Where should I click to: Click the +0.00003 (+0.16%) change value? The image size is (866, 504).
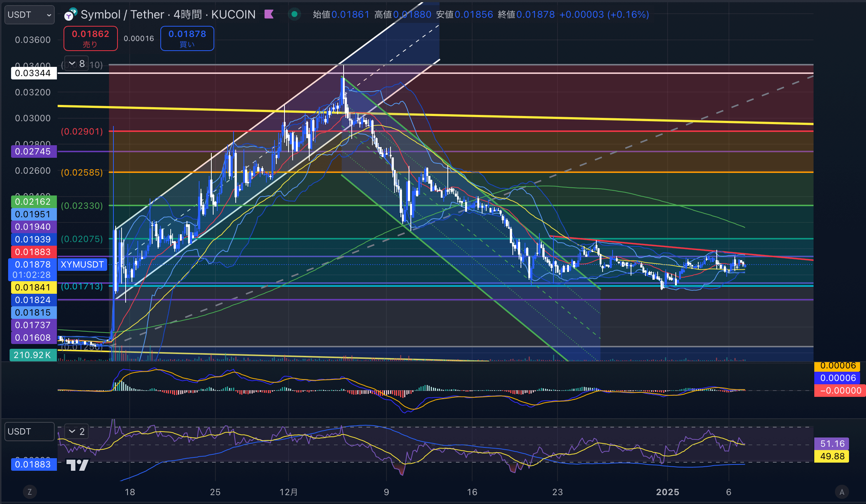[604, 14]
